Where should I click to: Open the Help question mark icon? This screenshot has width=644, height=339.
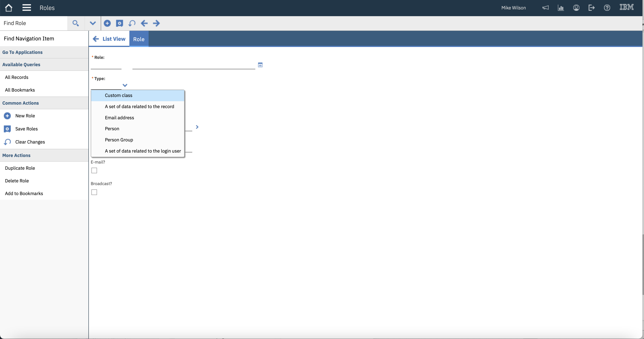click(607, 8)
